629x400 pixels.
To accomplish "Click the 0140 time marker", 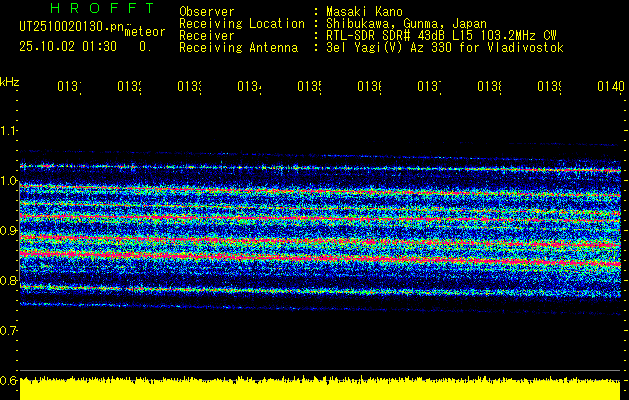I will (x=610, y=87).
